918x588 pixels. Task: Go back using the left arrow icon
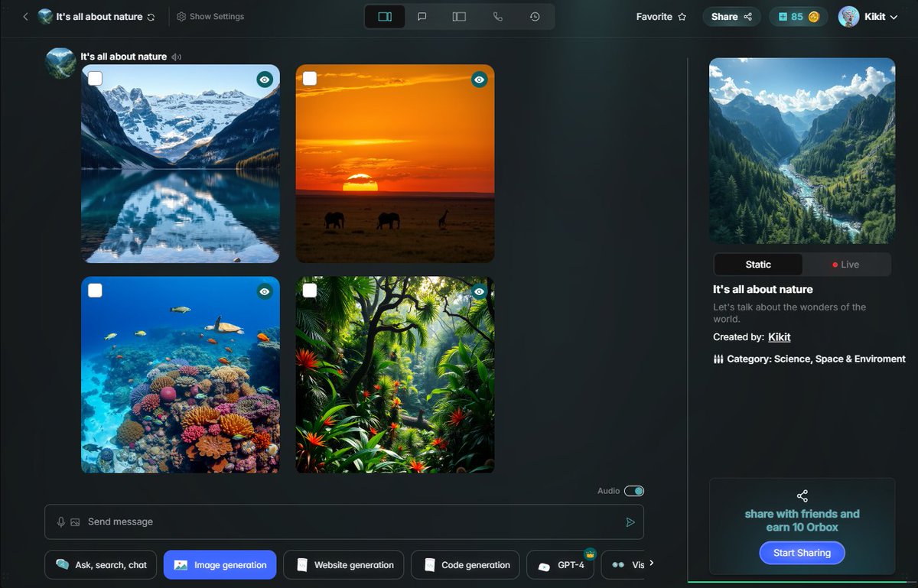[x=25, y=16]
